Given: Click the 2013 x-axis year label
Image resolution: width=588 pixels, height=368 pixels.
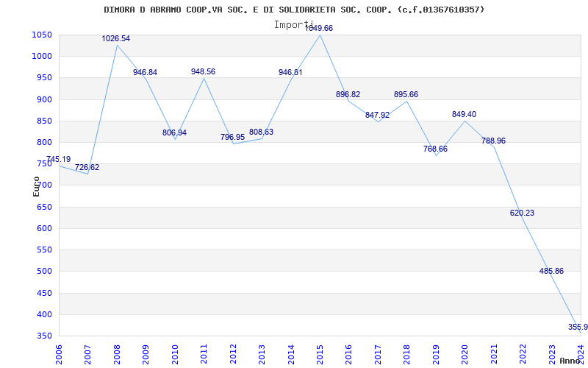Looking at the screenshot, I should coord(262,355).
